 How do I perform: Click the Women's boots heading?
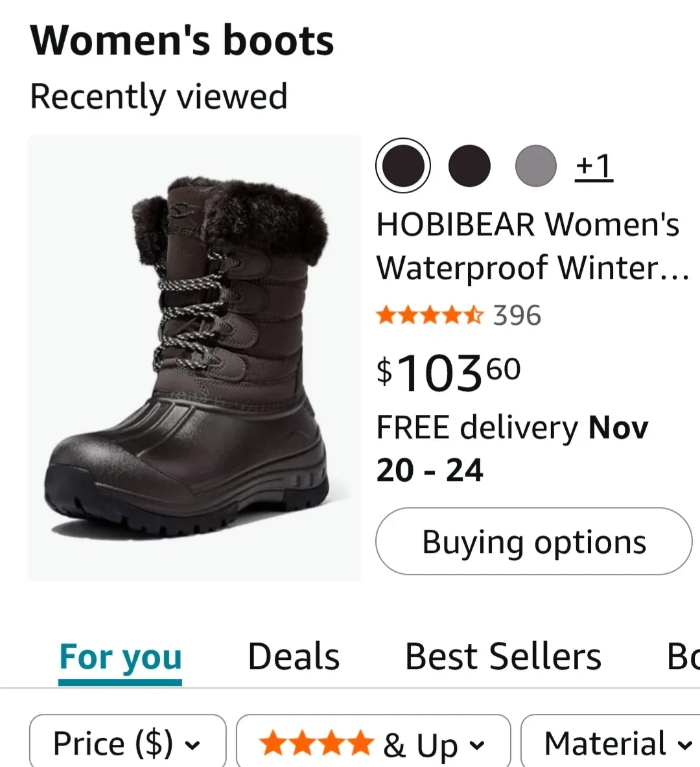[182, 40]
